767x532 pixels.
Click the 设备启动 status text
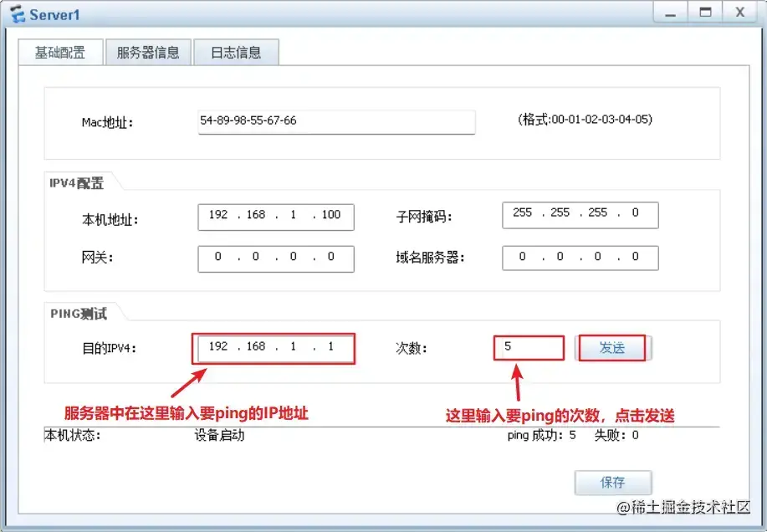[219, 435]
